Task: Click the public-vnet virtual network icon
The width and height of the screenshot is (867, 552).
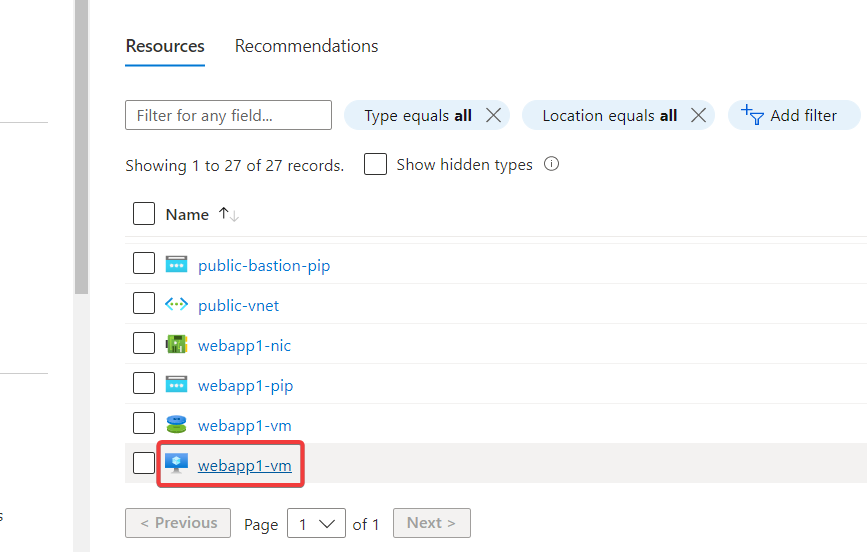Action: pyautogui.click(x=176, y=305)
